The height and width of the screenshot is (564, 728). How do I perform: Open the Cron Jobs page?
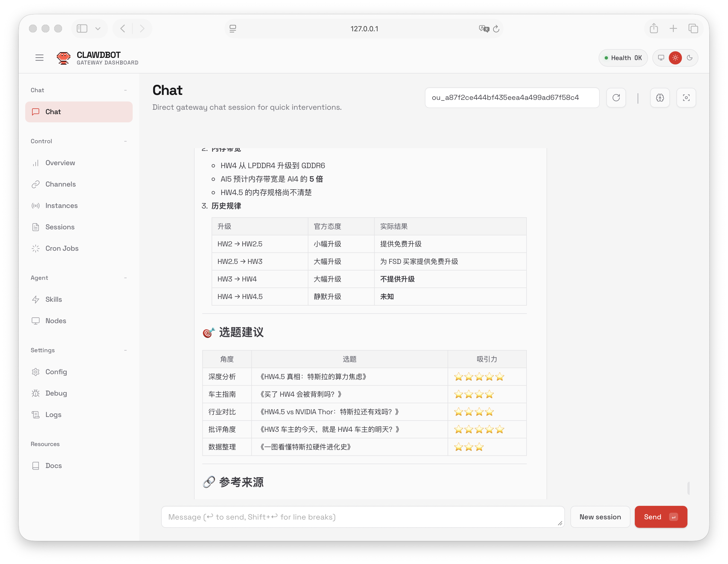click(x=62, y=248)
